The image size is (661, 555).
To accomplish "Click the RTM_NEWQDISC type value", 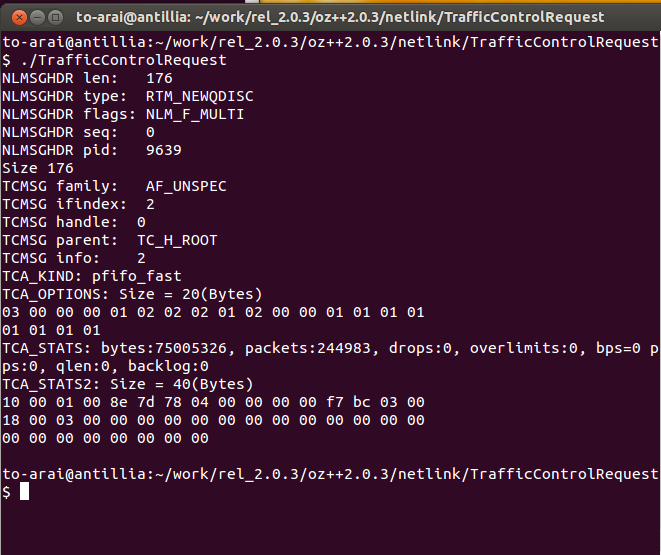I will [199, 96].
